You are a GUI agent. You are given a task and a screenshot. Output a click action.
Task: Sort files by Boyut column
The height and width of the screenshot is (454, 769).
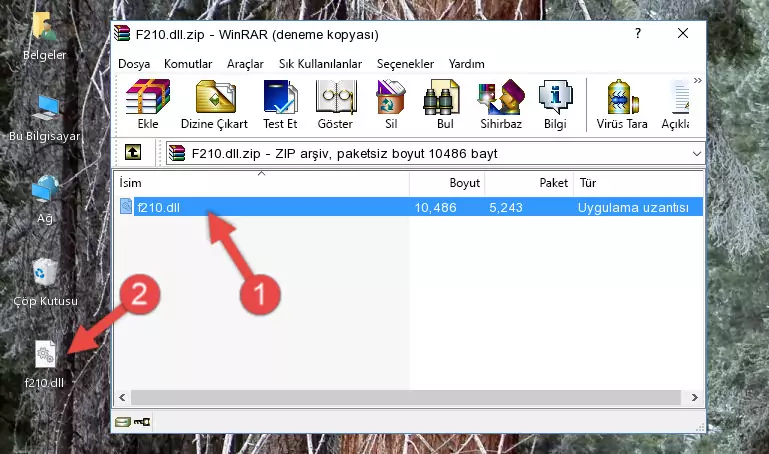click(x=447, y=183)
